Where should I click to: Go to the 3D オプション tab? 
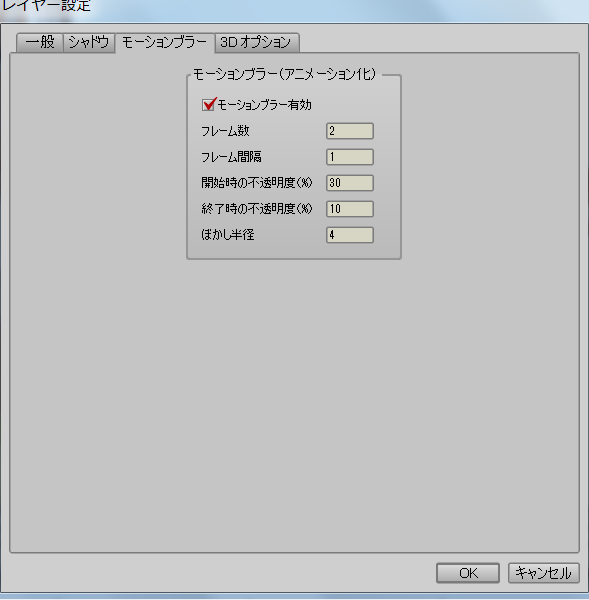256,42
